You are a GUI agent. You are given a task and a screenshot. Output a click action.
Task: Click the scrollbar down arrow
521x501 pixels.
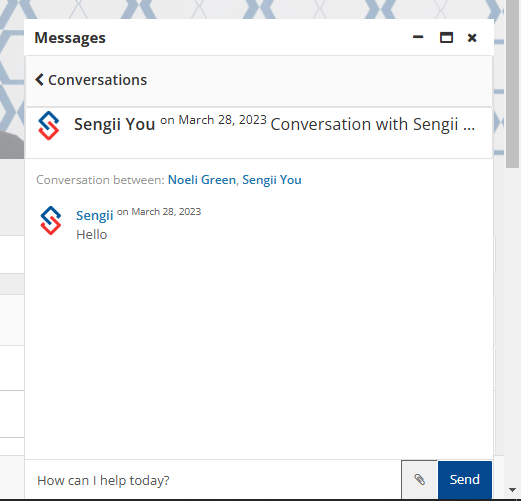[513, 490]
